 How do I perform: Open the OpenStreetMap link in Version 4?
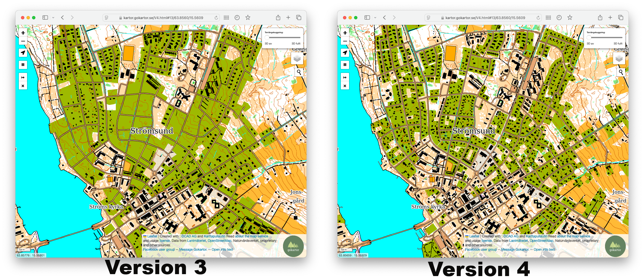(541, 241)
